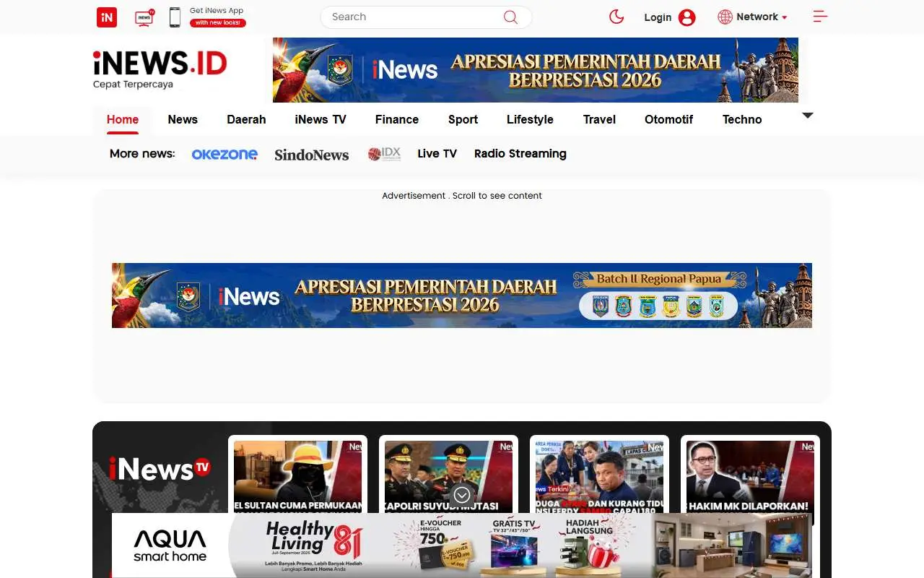Image resolution: width=924 pixels, height=578 pixels.
Task: Open the 'Hakim MK Dilaporkan' video thumbnail
Action: pyautogui.click(x=750, y=476)
